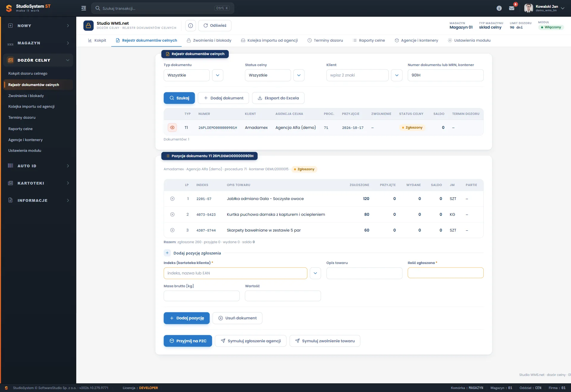The height and width of the screenshot is (392, 571).
Task: Click Symuluj zgłoszenie agencji button
Action: click(251, 341)
